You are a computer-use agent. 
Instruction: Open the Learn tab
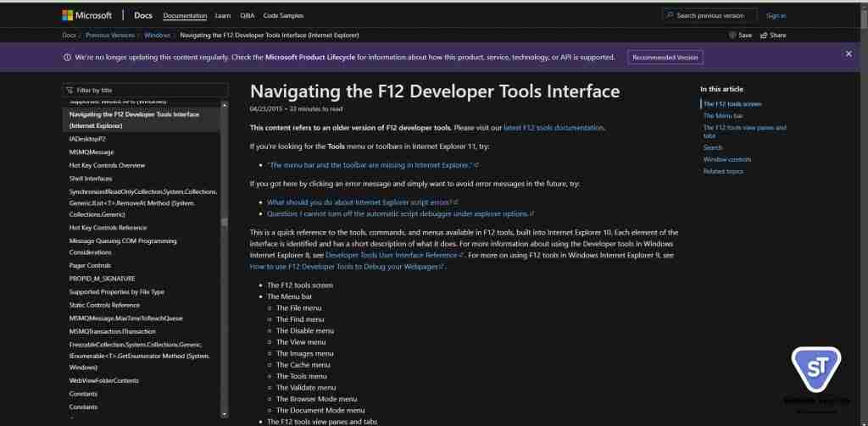coord(223,15)
